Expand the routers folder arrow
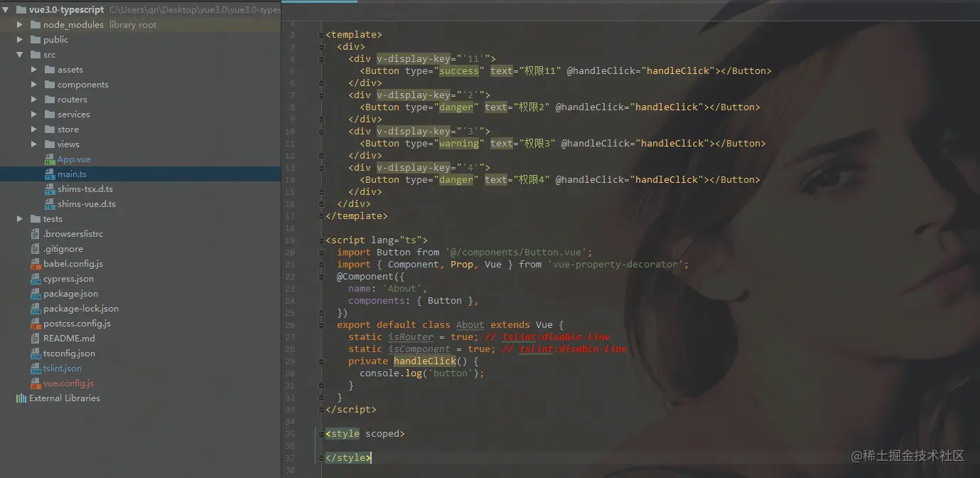Viewport: 980px width, 478px height. coord(34,100)
